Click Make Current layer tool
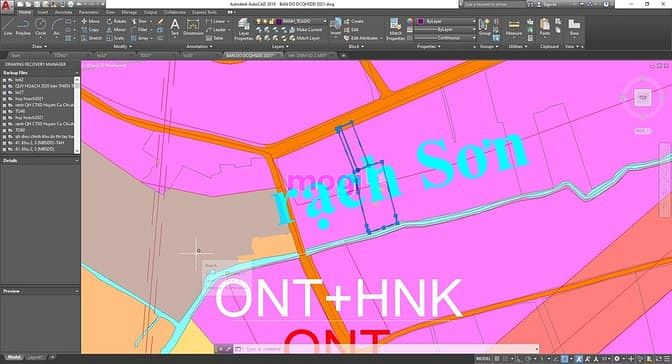The image size is (672, 364). click(306, 30)
